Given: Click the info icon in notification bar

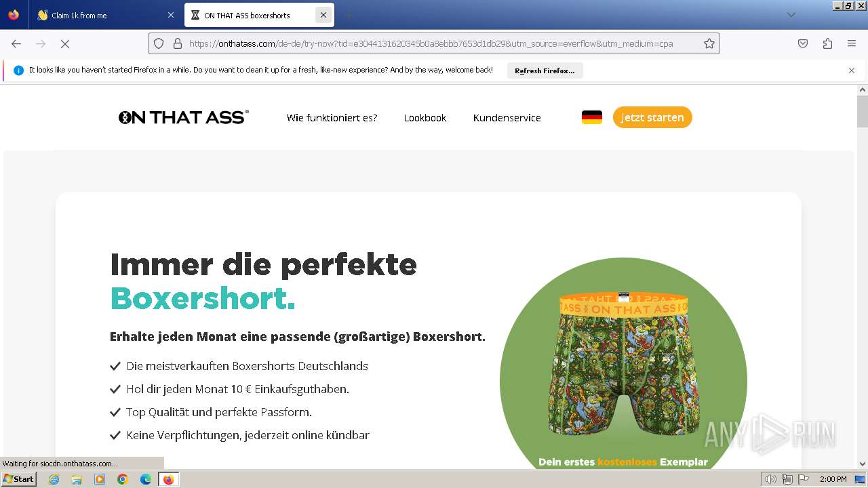Looking at the screenshot, I should (x=18, y=70).
